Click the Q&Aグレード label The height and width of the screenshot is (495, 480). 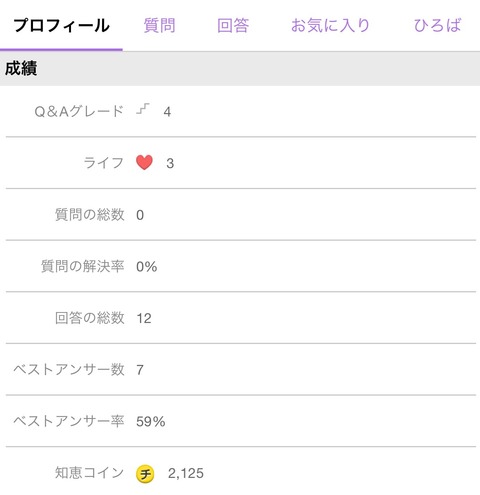coord(79,111)
